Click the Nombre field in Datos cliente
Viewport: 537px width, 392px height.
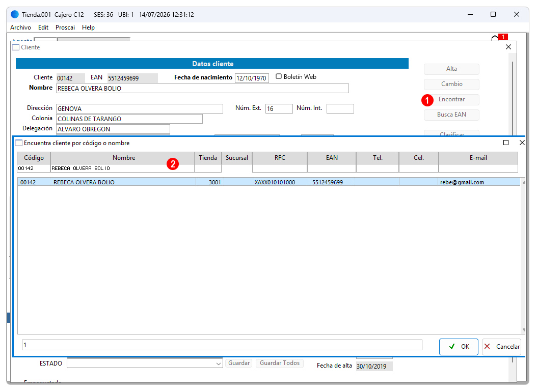click(202, 88)
